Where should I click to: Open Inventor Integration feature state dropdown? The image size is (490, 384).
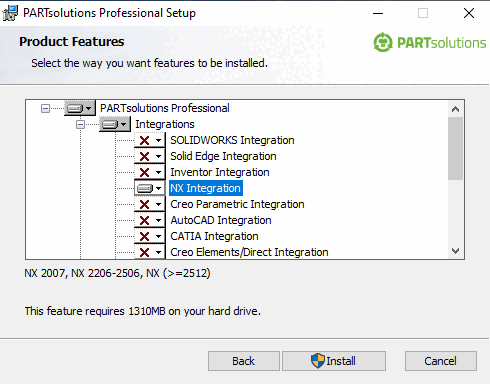[x=150, y=172]
